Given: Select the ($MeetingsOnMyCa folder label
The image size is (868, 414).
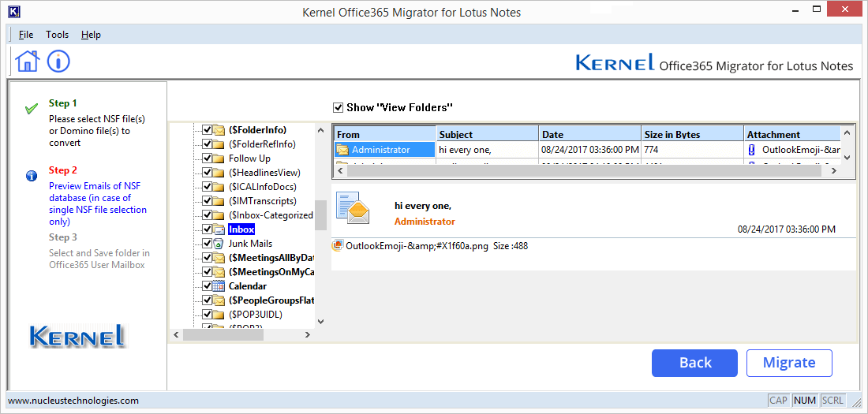Looking at the screenshot, I should click(x=271, y=272).
